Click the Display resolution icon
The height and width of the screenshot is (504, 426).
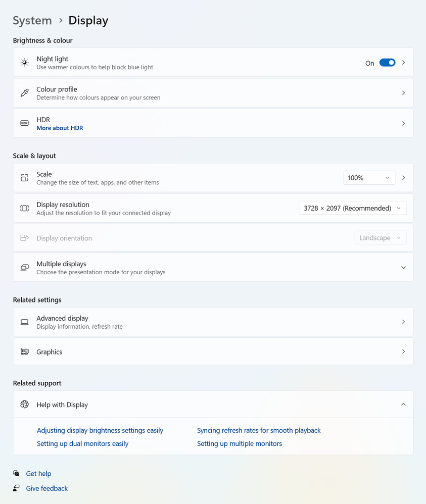pyautogui.click(x=24, y=208)
